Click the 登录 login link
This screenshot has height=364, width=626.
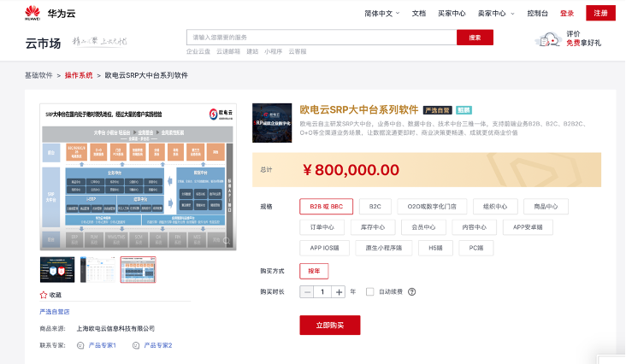pos(567,13)
